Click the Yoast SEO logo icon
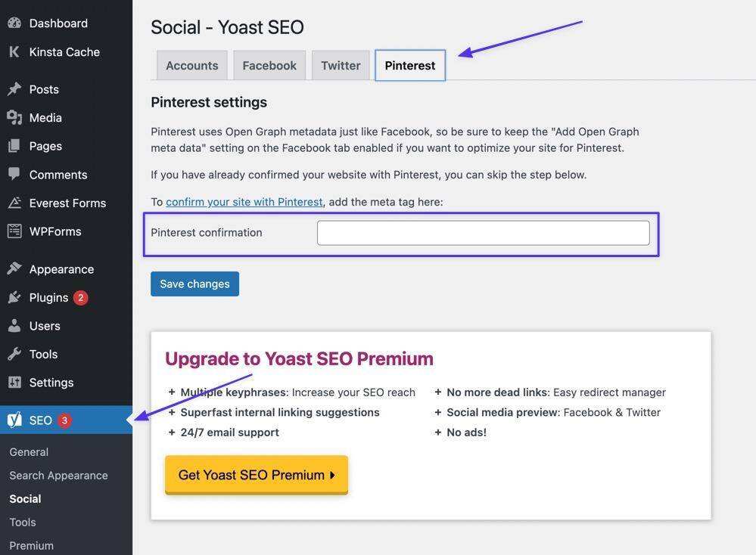Viewport: 756px width, 555px height. 14,420
